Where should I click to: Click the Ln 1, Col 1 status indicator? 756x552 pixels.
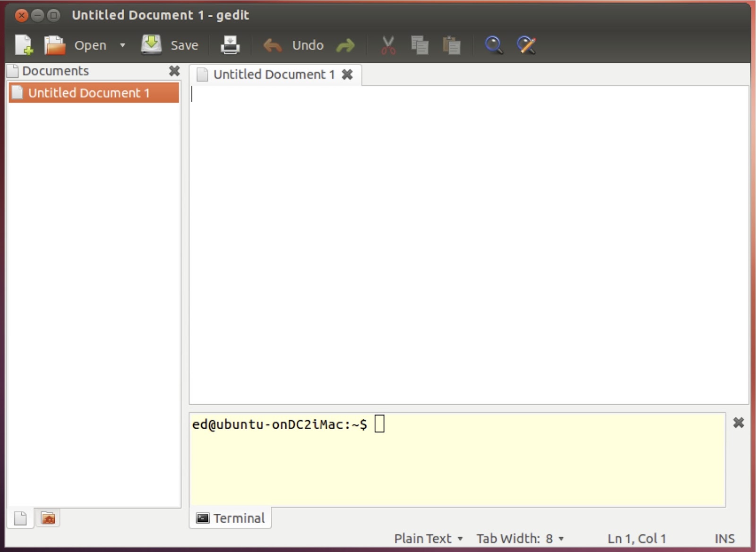click(637, 538)
